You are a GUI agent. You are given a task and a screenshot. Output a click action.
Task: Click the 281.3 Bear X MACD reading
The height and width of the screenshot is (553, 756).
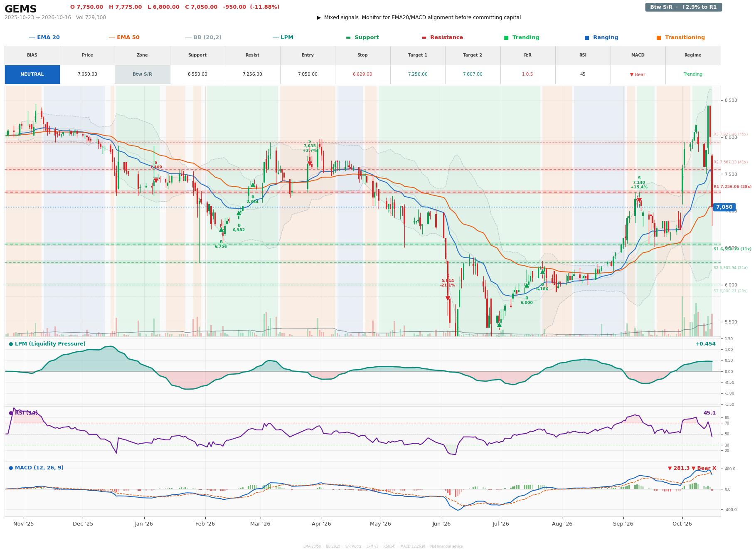(x=692, y=468)
